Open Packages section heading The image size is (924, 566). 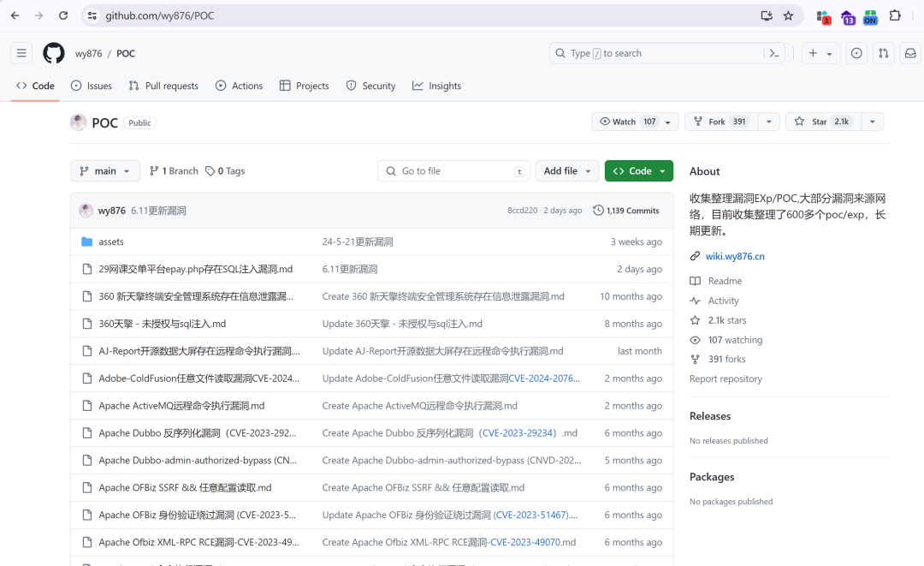[712, 477]
